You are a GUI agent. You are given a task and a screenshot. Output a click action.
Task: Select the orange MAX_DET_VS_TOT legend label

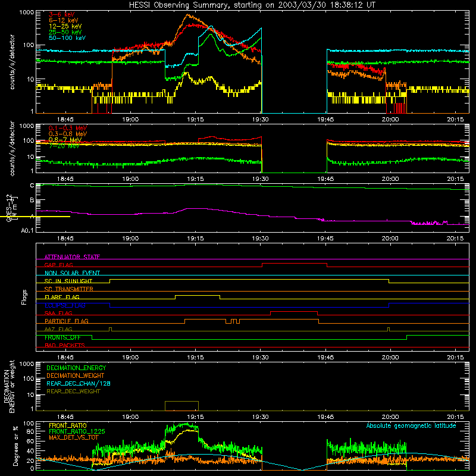point(73,437)
